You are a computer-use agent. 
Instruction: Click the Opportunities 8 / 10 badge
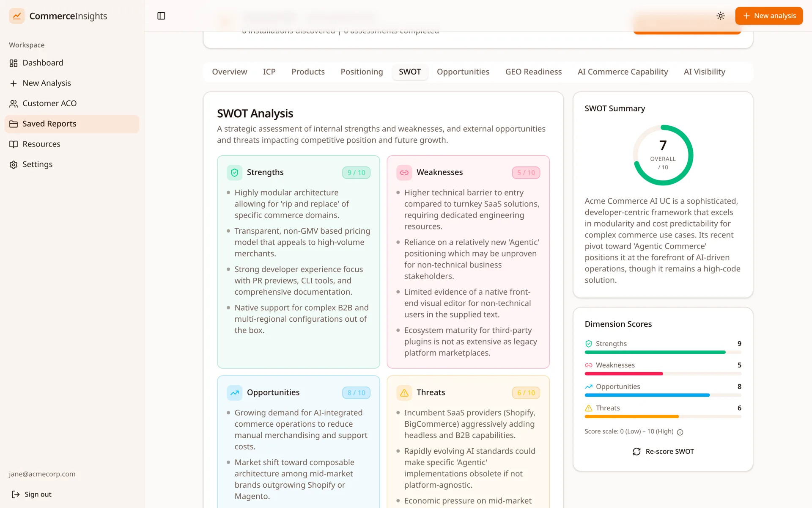coord(356,393)
